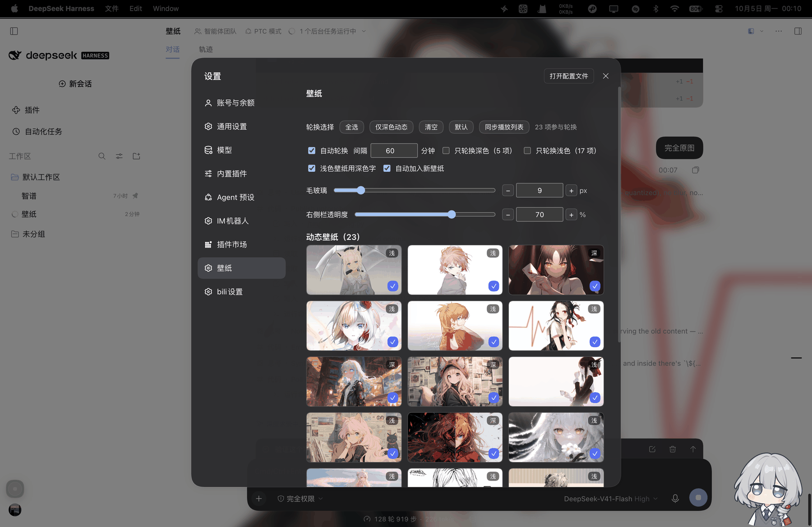Click the plus attachment icon in input bar

[x=259, y=498]
